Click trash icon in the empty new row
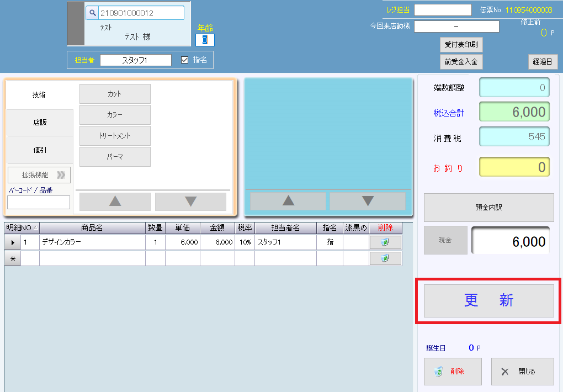The height and width of the screenshot is (392, 563). pos(385,258)
